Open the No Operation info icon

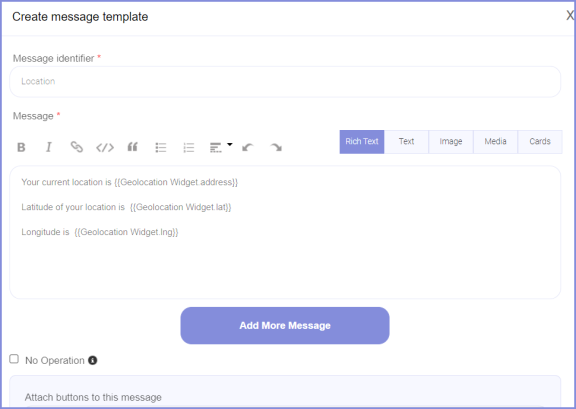(x=93, y=360)
